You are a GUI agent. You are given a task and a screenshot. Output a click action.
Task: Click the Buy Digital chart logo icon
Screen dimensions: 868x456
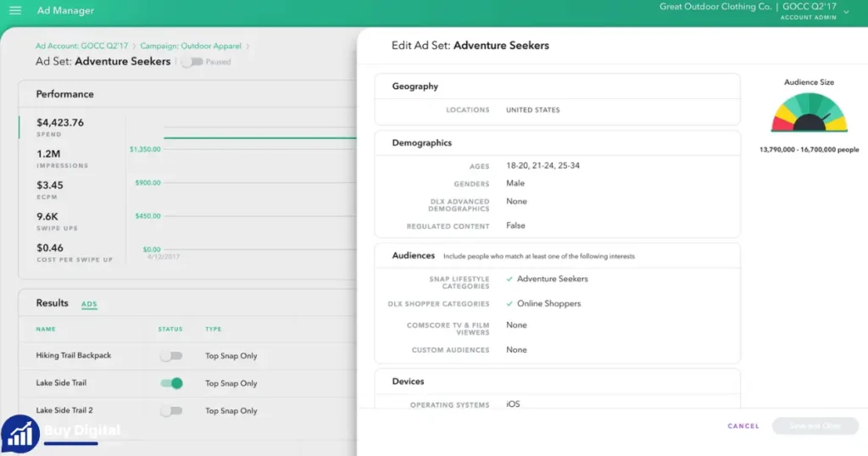20,435
